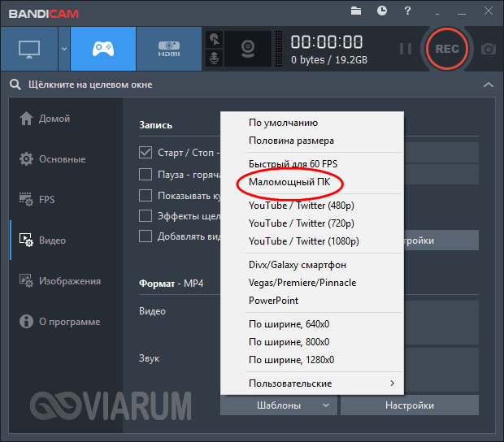Screen dimensions: 504x442
Task: Open help question mark icon
Action: (407, 11)
